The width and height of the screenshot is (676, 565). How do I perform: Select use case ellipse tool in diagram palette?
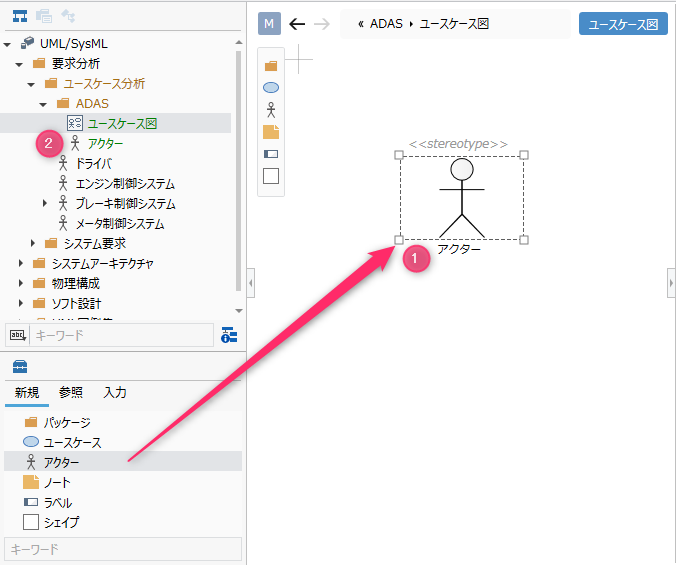(x=271, y=87)
